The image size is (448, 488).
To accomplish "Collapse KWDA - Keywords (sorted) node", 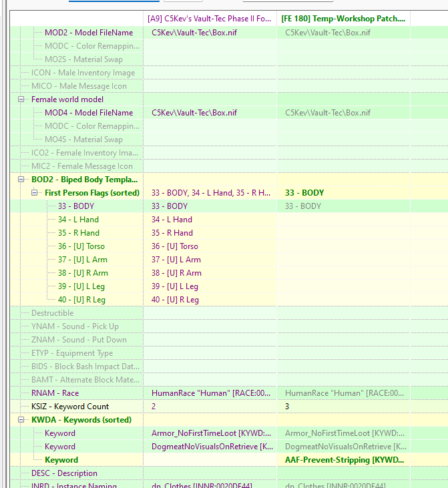I will (x=21, y=420).
